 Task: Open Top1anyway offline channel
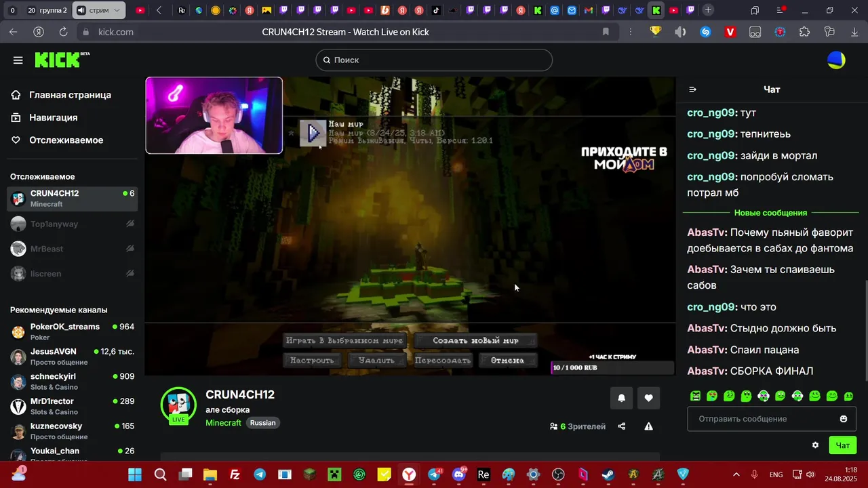(72, 224)
